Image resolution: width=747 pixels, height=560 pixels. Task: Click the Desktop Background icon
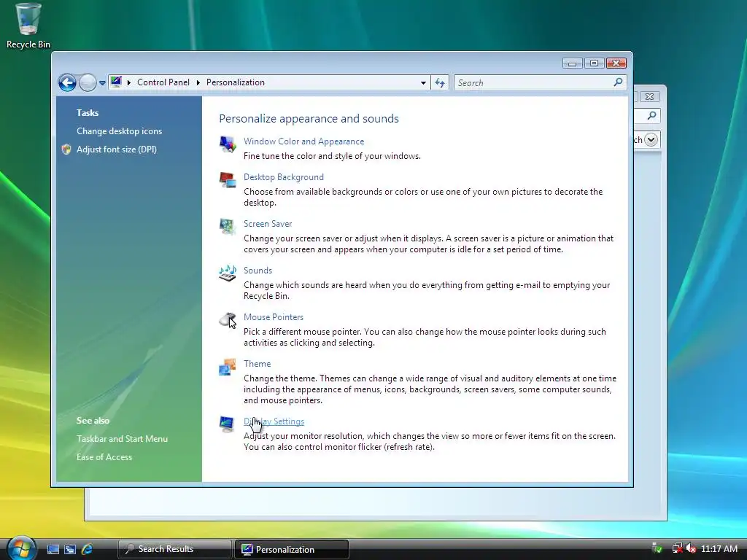(228, 180)
